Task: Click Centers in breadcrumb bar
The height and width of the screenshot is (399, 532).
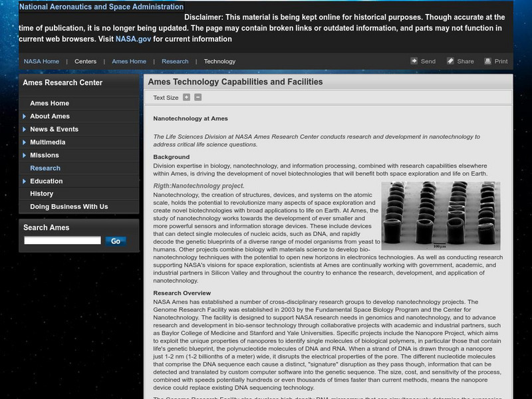Action: (x=86, y=61)
